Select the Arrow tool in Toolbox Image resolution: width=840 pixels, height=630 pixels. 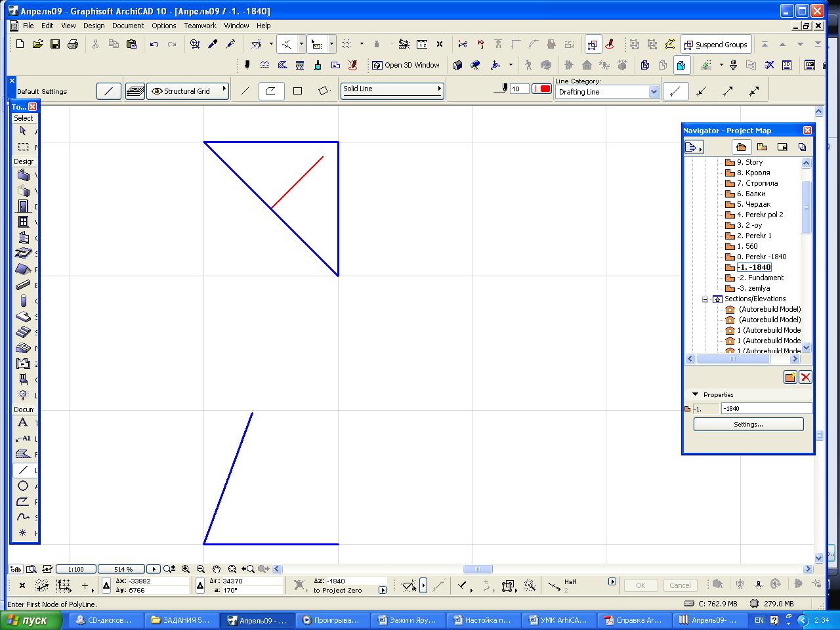23,131
